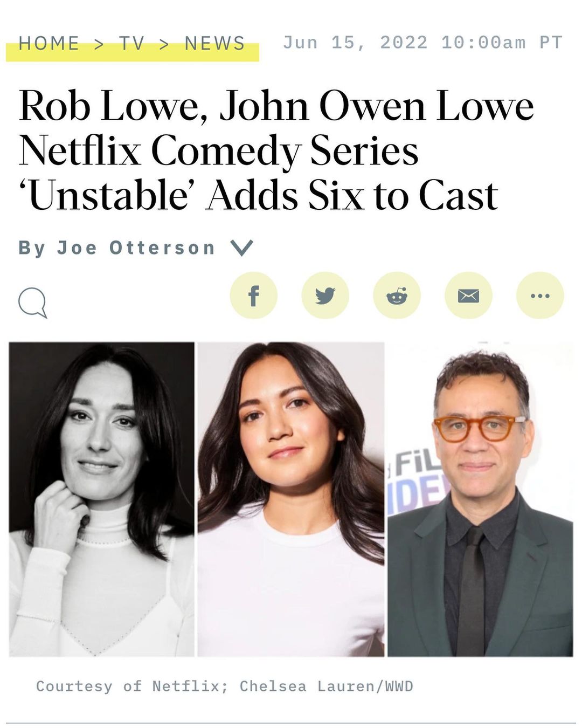The width and height of the screenshot is (582, 728).
Task: Click the first breadcrumb arrow separator after HOME
Action: (99, 44)
